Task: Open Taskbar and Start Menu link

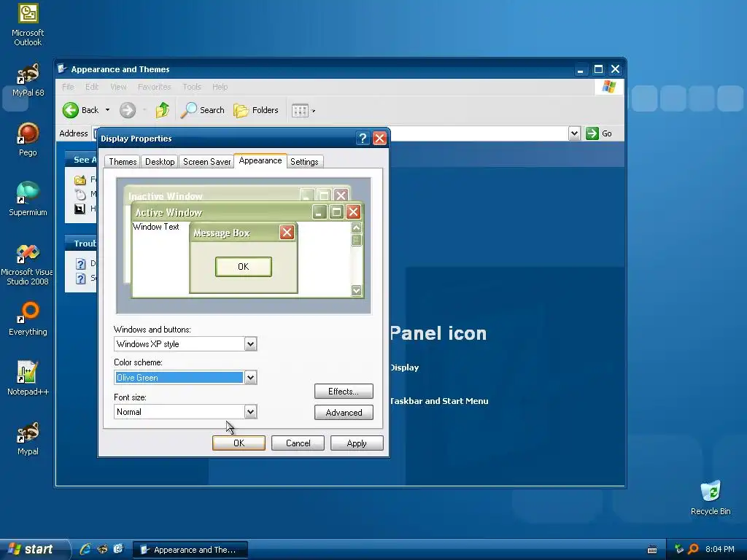Action: pyautogui.click(x=438, y=401)
